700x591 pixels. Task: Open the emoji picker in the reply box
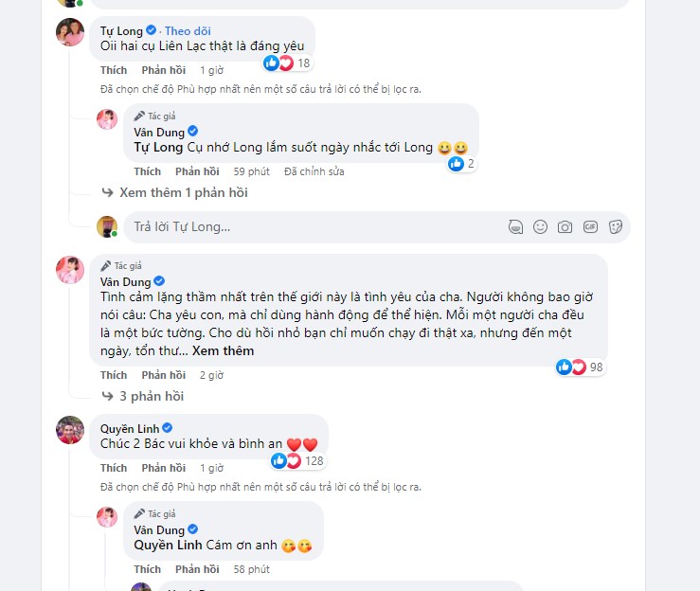click(x=540, y=227)
